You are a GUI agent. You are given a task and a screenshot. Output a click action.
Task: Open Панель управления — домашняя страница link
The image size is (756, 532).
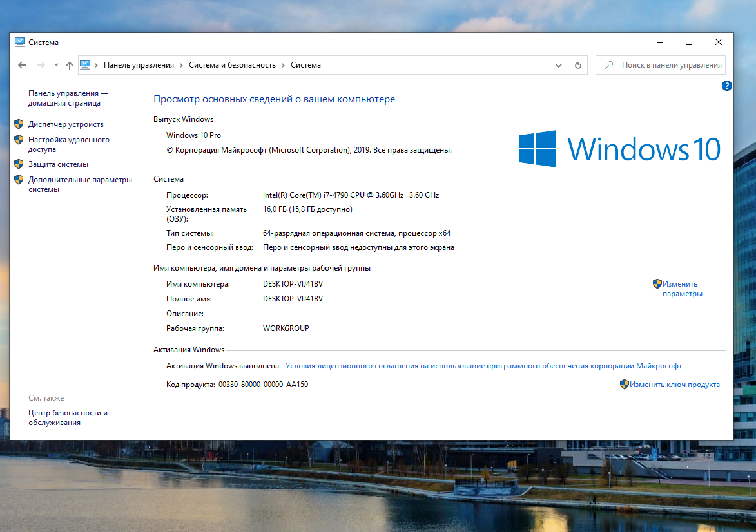point(68,99)
